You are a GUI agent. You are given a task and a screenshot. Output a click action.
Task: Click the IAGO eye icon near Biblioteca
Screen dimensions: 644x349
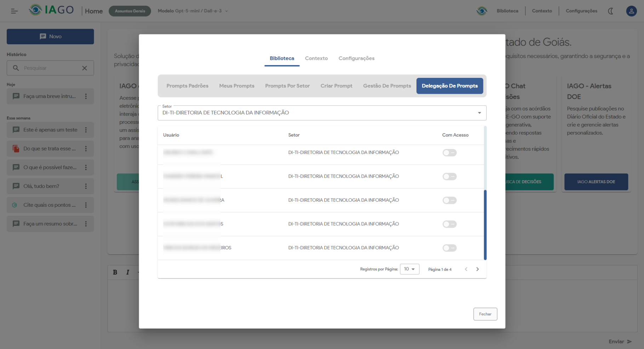[x=482, y=11]
